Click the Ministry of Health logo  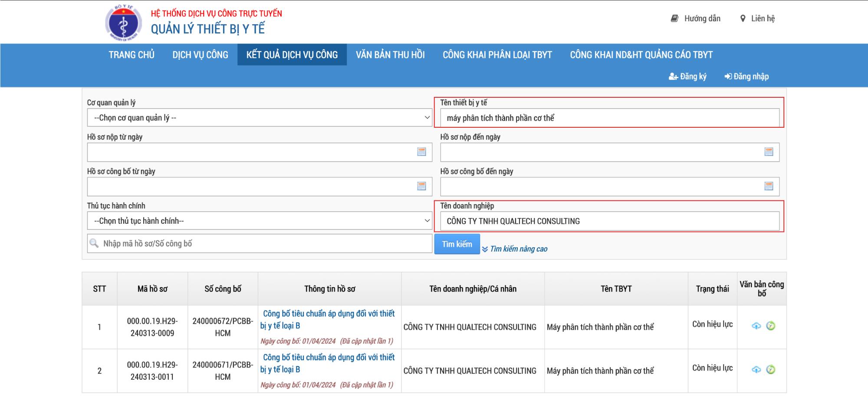pyautogui.click(x=123, y=23)
